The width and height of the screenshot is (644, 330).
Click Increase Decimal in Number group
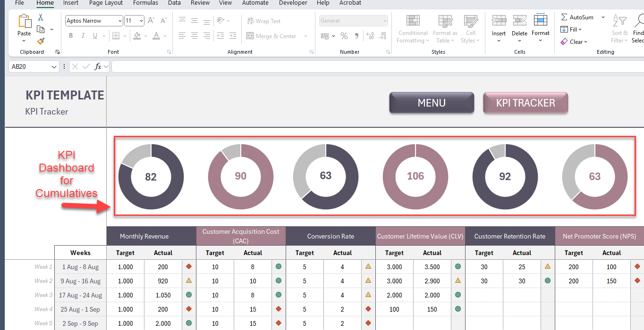point(370,36)
